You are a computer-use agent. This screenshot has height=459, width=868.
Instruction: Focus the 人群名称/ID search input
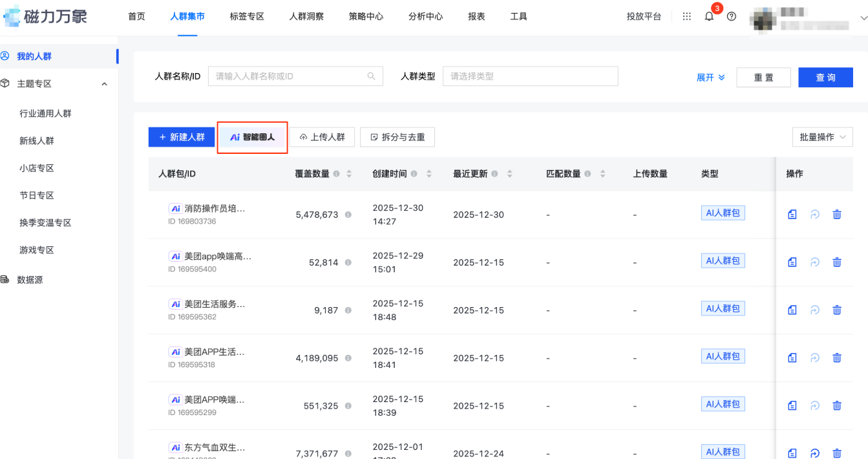pos(295,76)
